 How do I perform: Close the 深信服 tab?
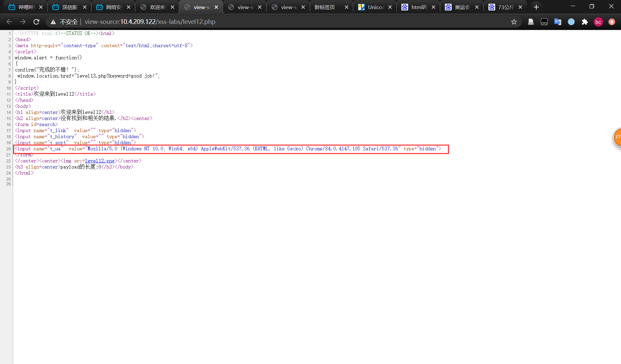[x=85, y=7]
